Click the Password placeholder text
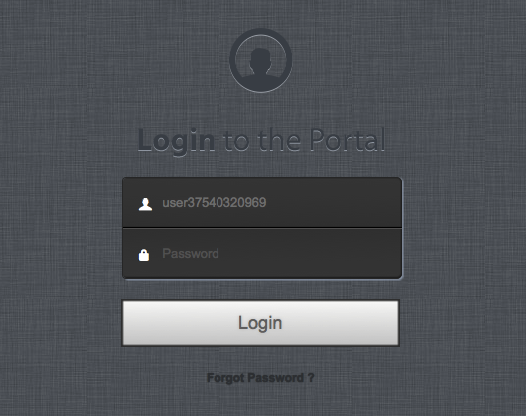This screenshot has width=526, height=416. tap(190, 254)
